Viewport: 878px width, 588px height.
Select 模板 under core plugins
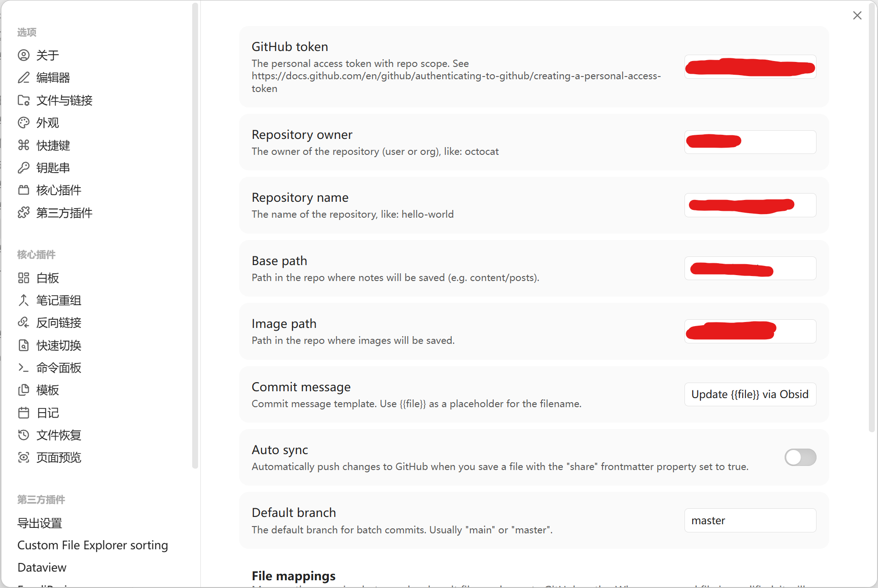(47, 390)
